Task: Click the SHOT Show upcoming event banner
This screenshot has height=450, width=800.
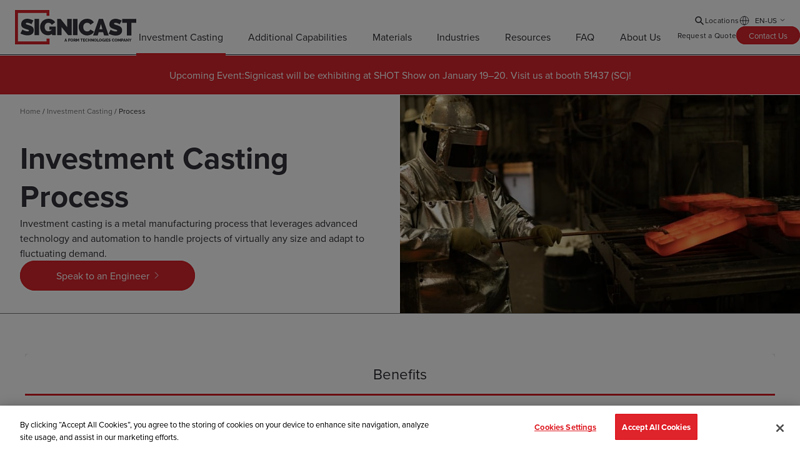Action: tap(400, 76)
